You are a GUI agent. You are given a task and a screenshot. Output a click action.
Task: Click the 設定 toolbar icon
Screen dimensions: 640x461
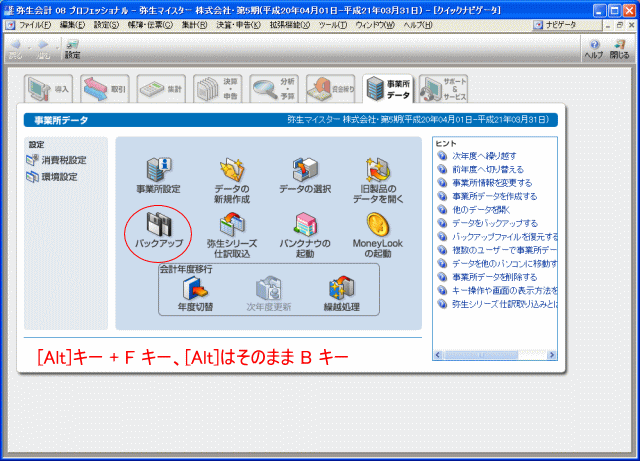pyautogui.click(x=72, y=49)
